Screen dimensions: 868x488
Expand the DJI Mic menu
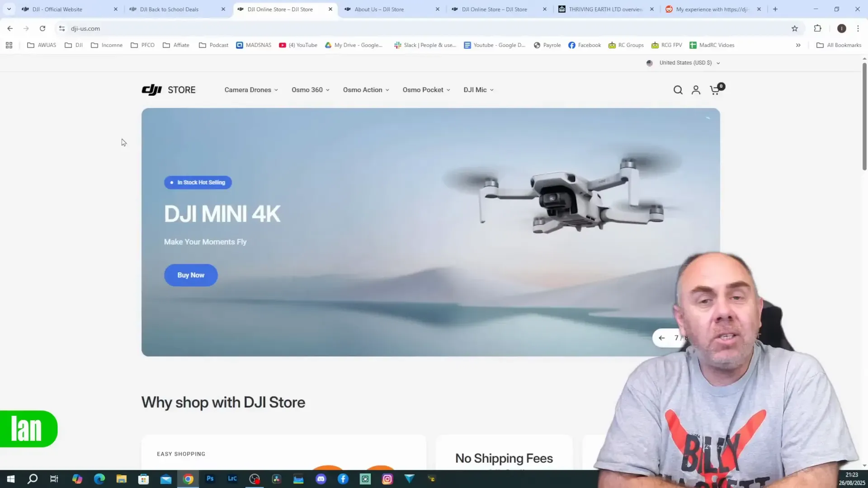pos(478,90)
